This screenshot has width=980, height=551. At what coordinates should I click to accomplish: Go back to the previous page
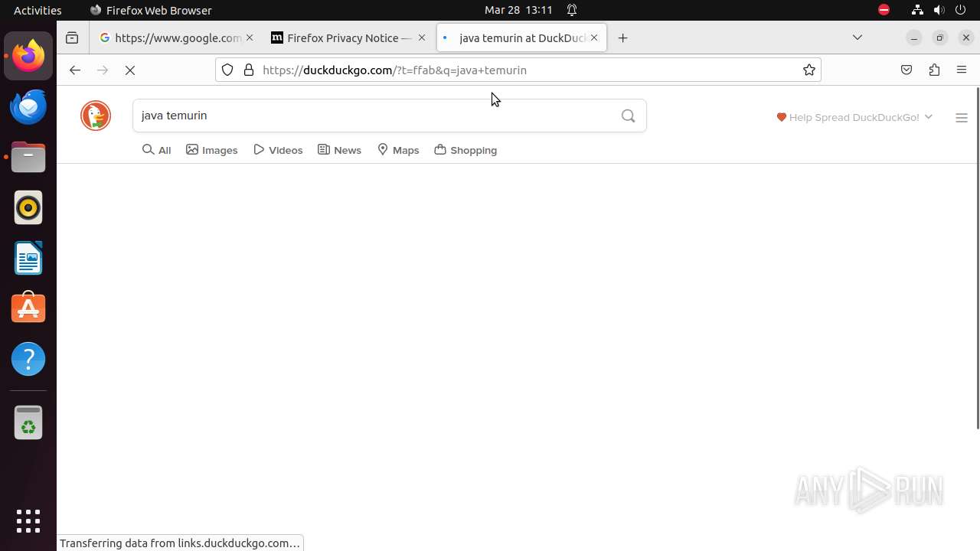click(x=74, y=70)
